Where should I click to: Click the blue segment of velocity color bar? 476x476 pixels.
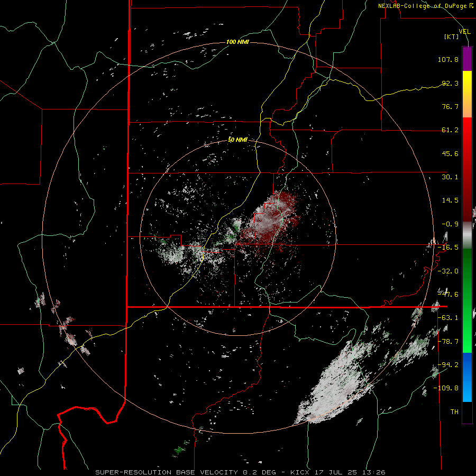point(467,377)
